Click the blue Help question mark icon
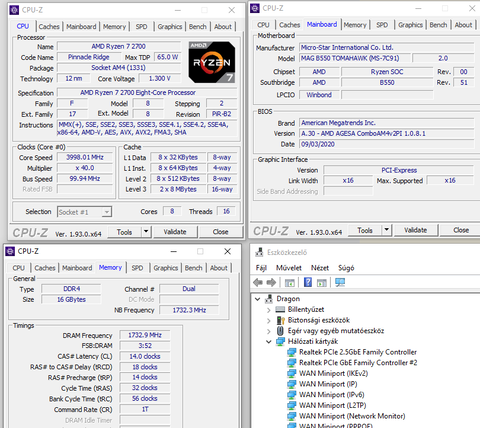Screen dimensions: 480x428 coord(308,282)
